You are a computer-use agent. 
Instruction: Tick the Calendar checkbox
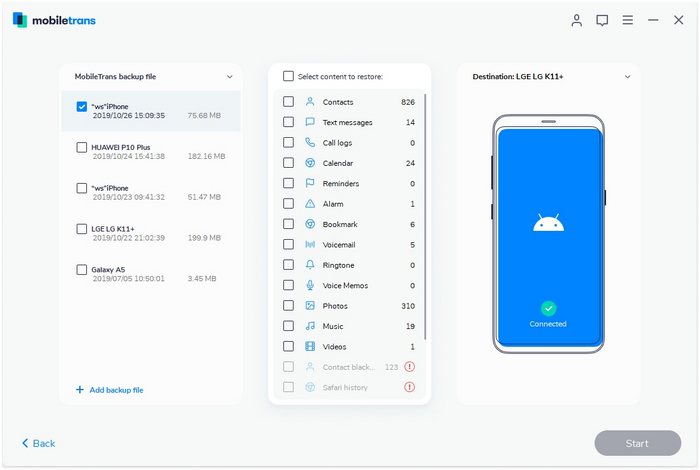pyautogui.click(x=288, y=163)
